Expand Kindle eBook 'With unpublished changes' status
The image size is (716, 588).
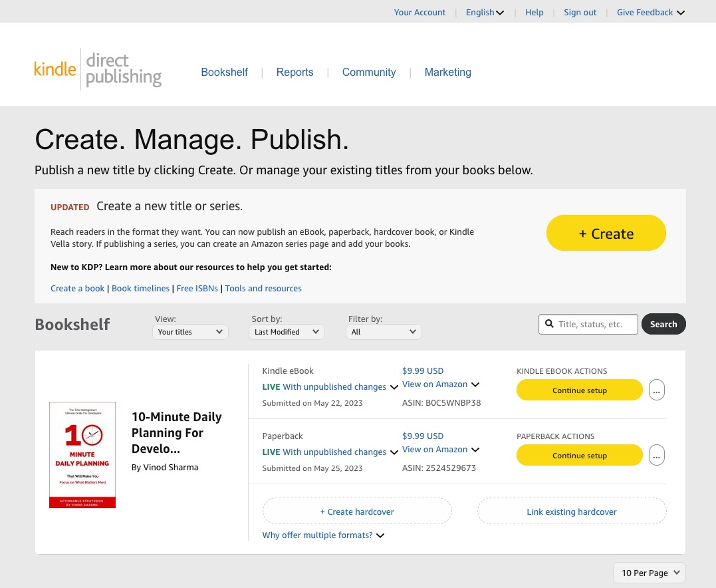click(330, 387)
